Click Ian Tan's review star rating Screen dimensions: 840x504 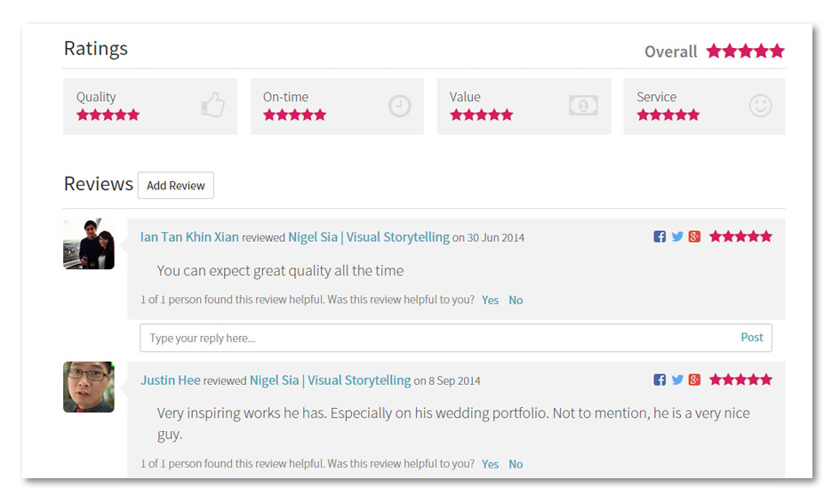click(741, 236)
